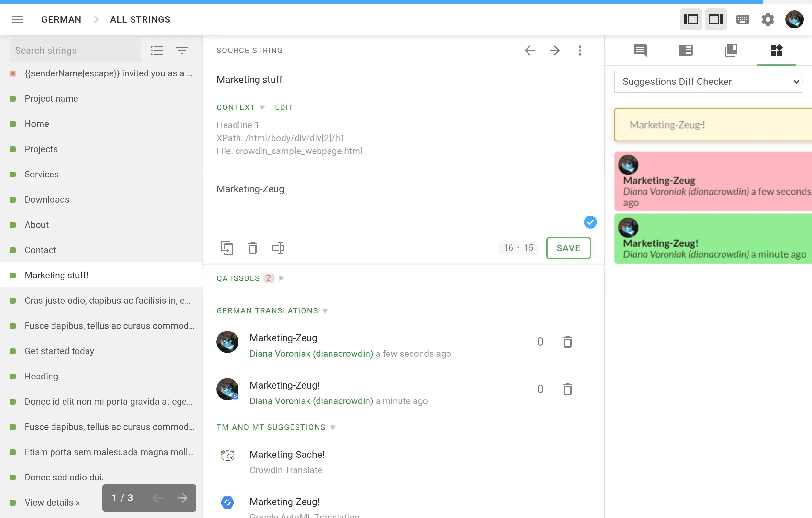Go to next string arrow
Image resolution: width=812 pixels, height=518 pixels.
pos(554,51)
